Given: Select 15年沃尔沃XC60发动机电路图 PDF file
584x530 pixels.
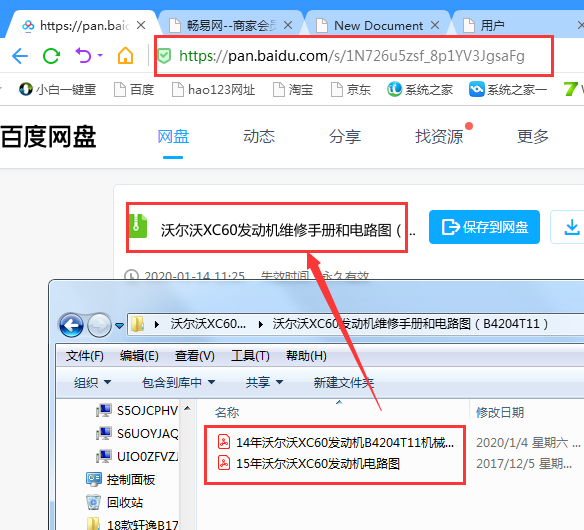Looking at the screenshot, I should click(x=308, y=464).
